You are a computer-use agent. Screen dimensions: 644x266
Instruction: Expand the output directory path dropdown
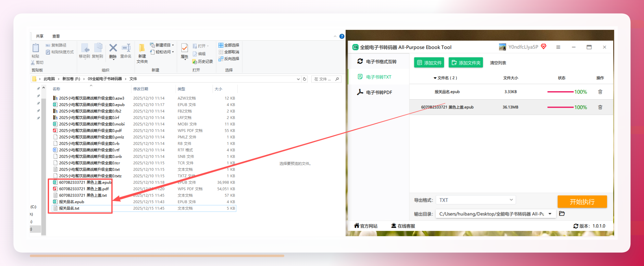550,214
